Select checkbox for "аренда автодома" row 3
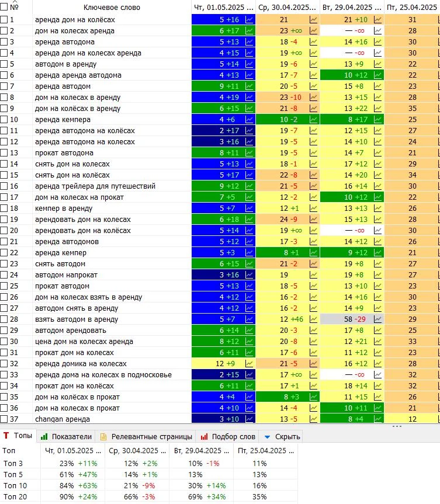Image resolution: width=440 pixels, height=504 pixels. [x=4, y=42]
